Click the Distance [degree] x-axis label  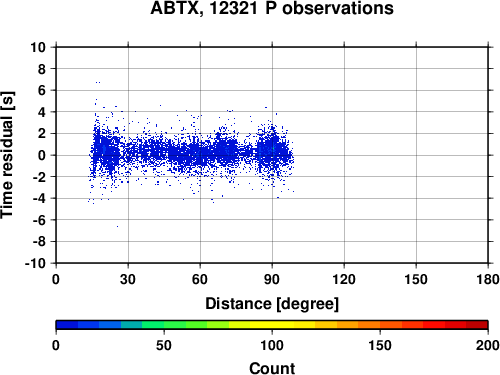(x=272, y=304)
